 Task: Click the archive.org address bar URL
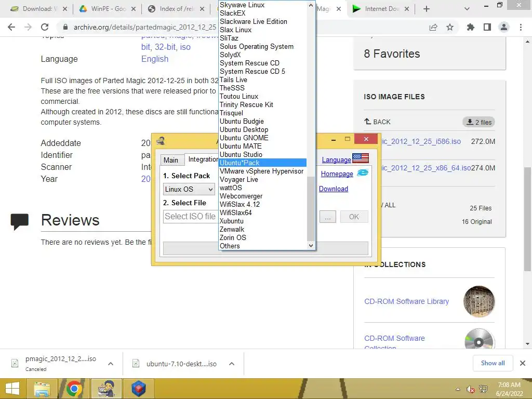pyautogui.click(x=145, y=27)
